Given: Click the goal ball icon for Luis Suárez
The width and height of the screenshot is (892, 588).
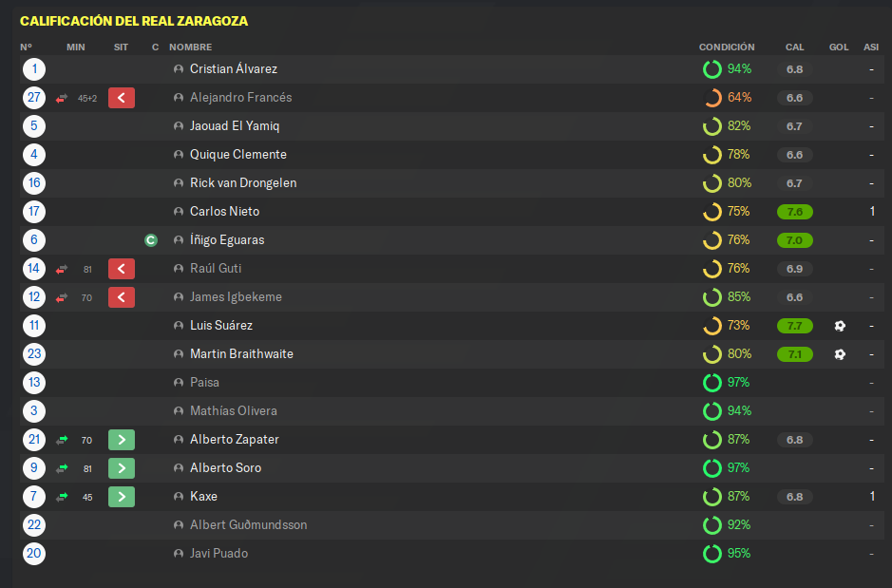Looking at the screenshot, I should (x=840, y=326).
